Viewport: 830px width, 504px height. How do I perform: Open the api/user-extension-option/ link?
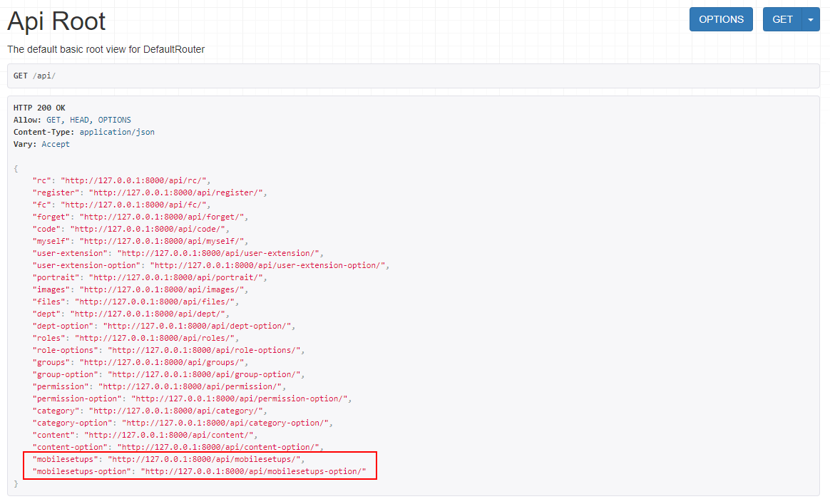click(267, 265)
